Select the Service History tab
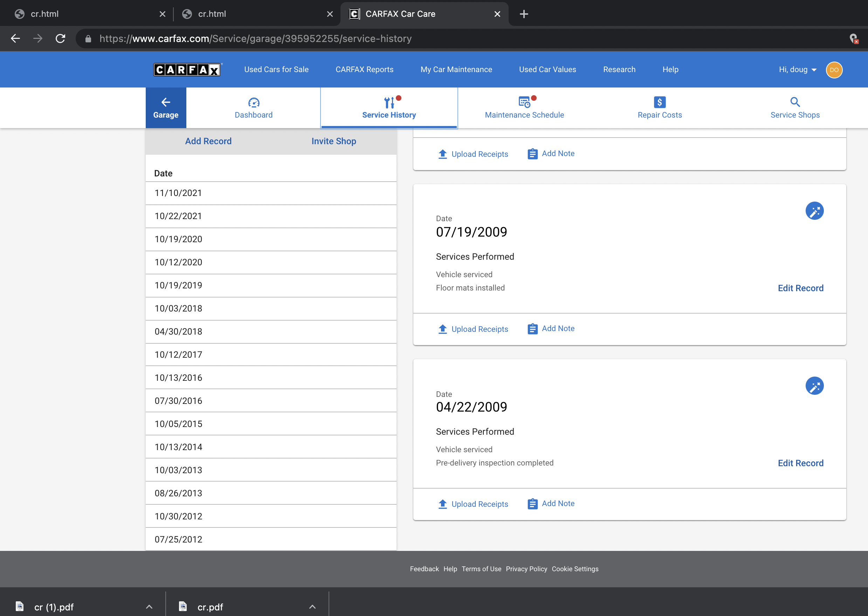The height and width of the screenshot is (616, 868). tap(389, 108)
